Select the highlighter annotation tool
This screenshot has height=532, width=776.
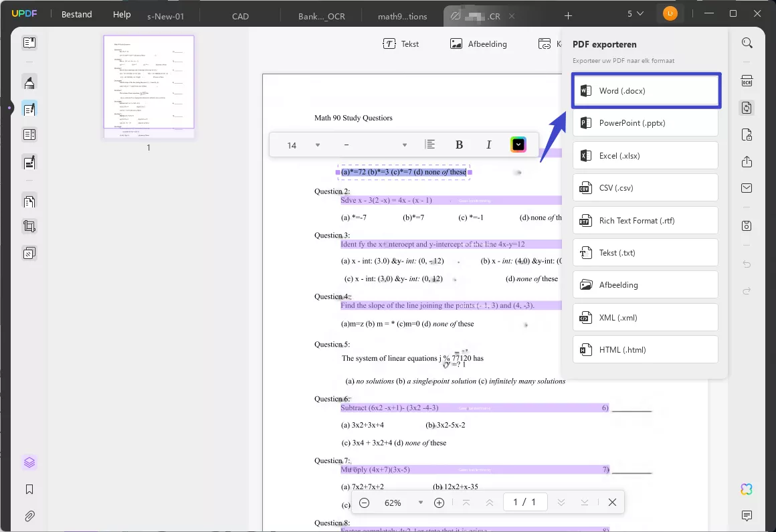(29, 82)
